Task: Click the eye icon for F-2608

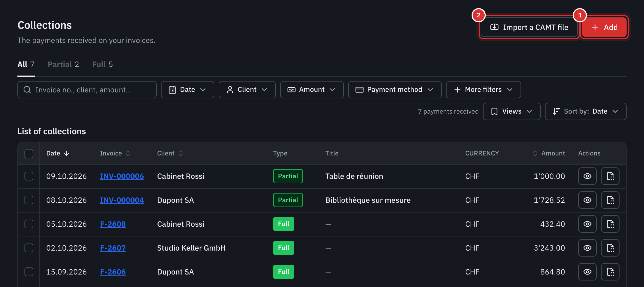Action: click(x=587, y=224)
